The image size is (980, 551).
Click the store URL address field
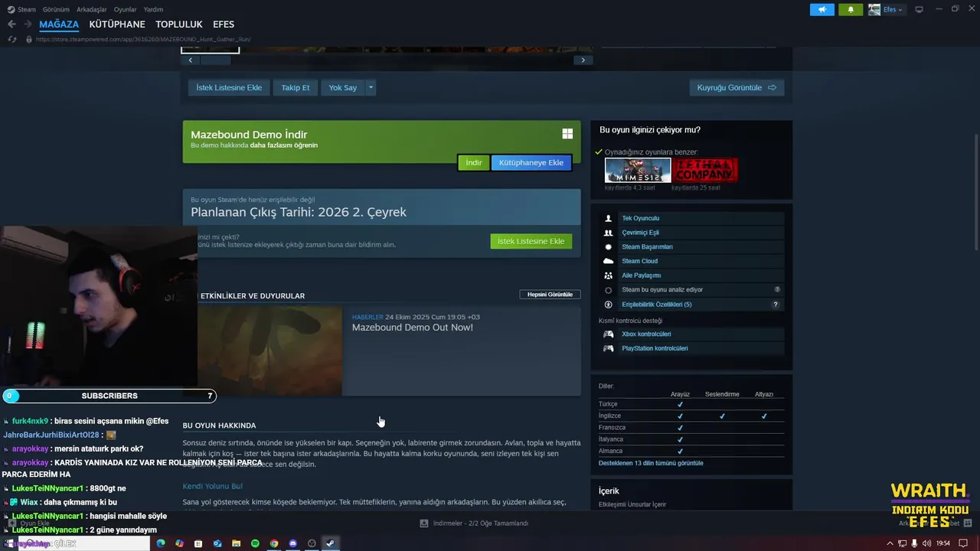144,39
